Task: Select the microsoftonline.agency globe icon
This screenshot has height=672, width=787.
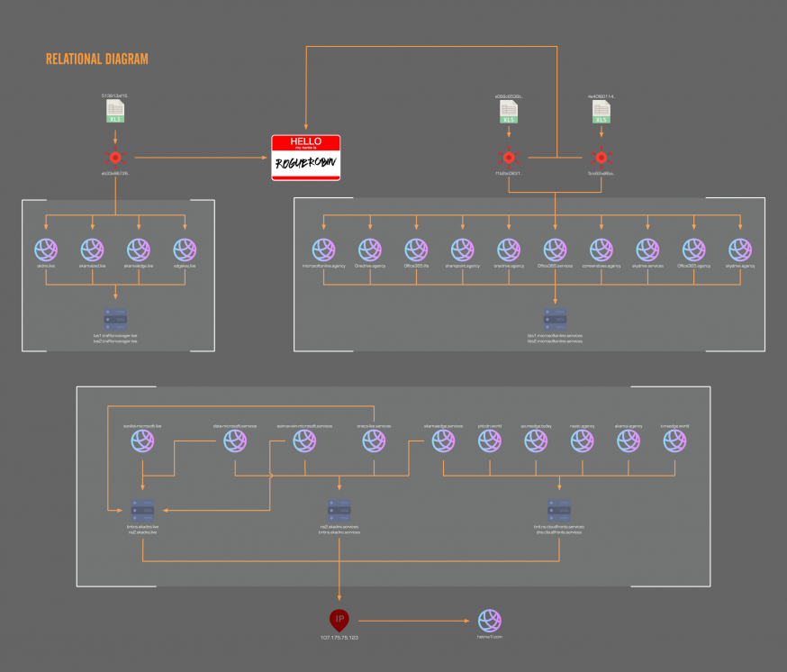Action: (323, 250)
